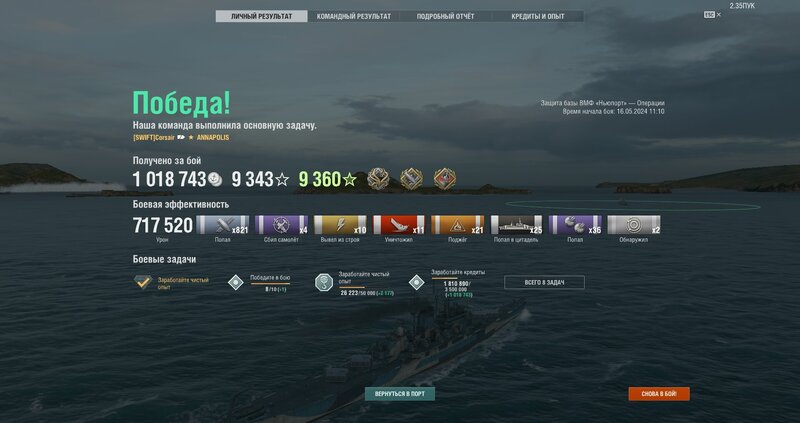This screenshot has height=423, width=800.
Task: Click the fires set ribbon x21
Action: coord(458,225)
